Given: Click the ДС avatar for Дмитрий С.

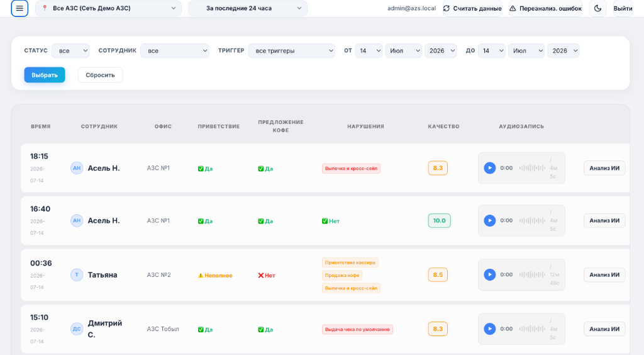Looking at the screenshot, I should (x=77, y=329).
